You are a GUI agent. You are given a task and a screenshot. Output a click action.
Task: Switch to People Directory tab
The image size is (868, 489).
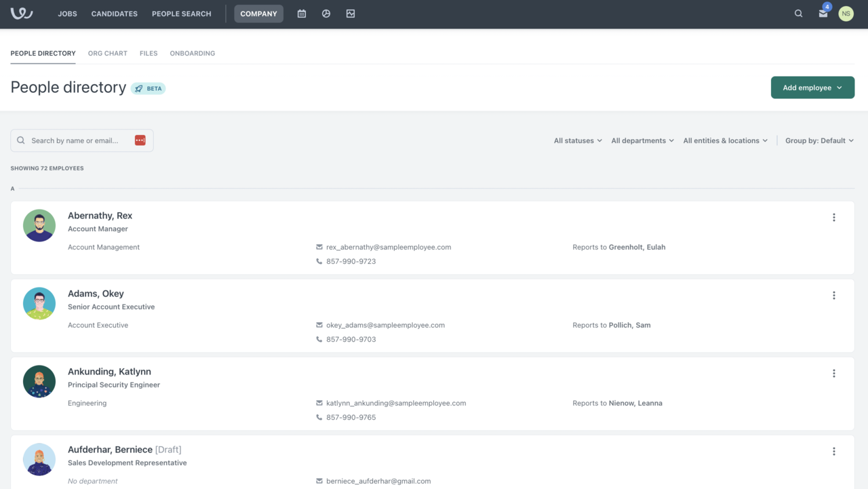(x=43, y=54)
